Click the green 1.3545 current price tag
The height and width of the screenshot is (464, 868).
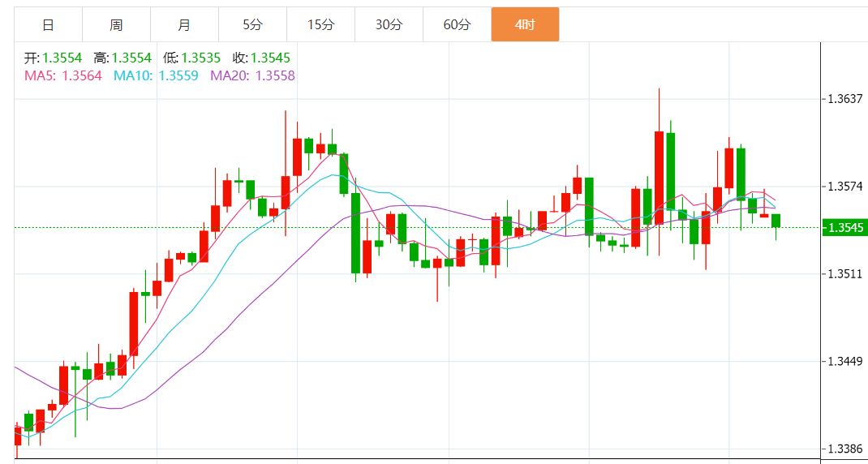844,227
